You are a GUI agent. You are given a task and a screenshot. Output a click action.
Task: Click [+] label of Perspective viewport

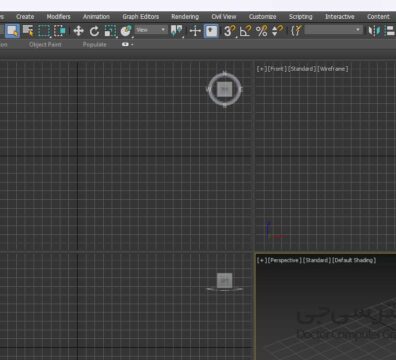pos(262,260)
